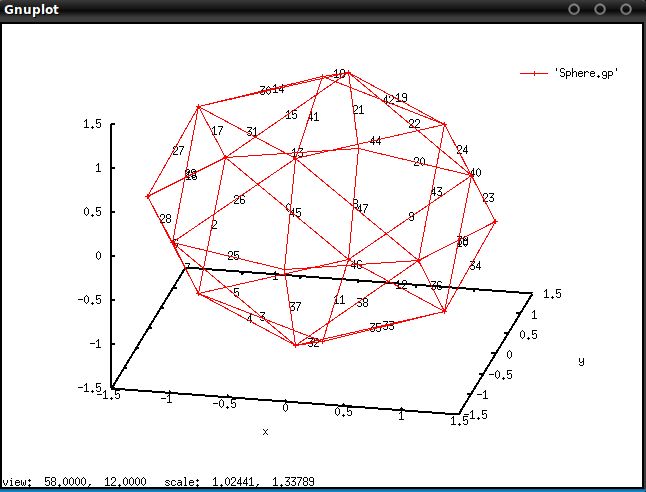Click the point label 4 on the mesh
646x492 pixels.
pos(249,319)
